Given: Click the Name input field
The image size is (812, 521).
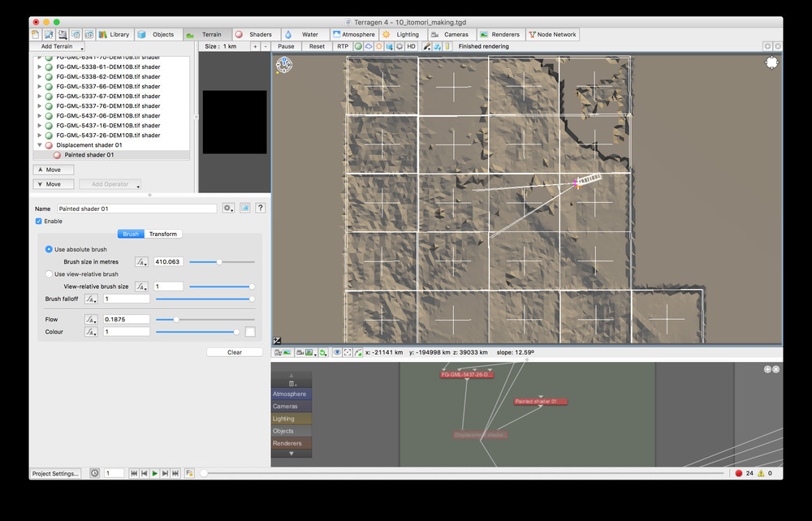Looking at the screenshot, I should tap(136, 209).
